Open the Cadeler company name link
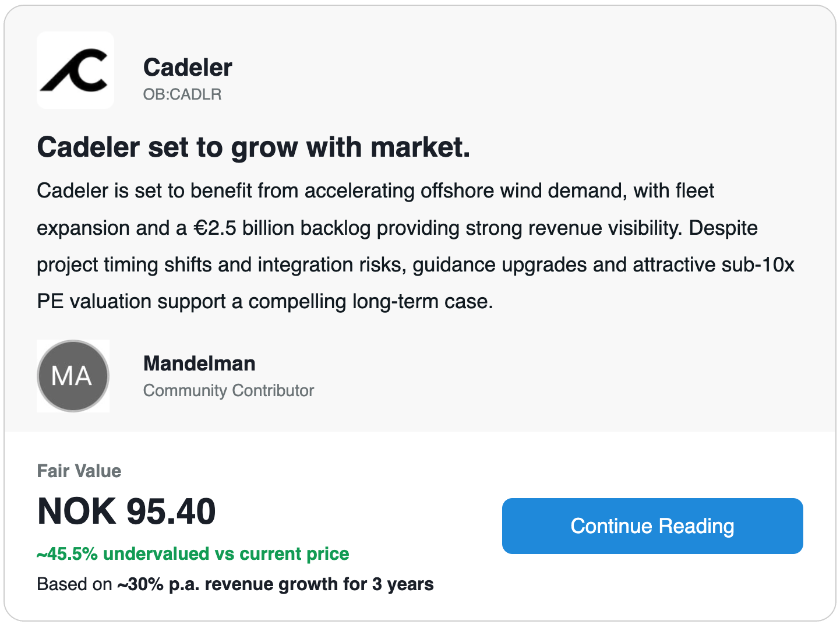 pos(188,68)
